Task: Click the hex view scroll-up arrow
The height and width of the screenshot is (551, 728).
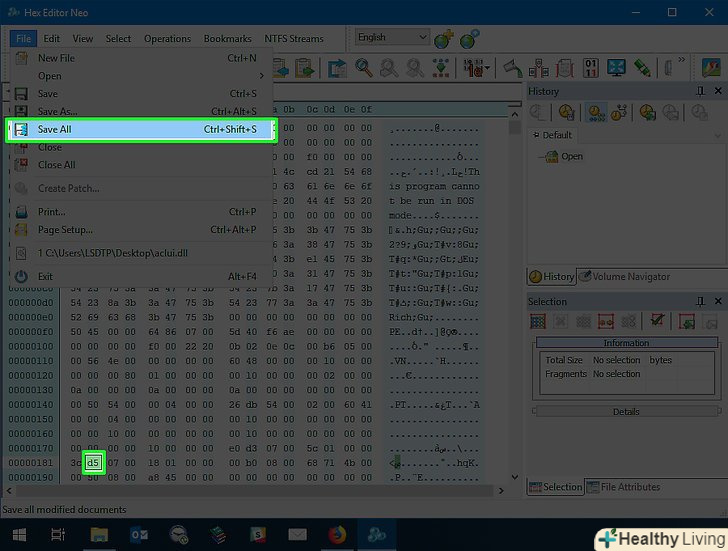Action: [514, 114]
